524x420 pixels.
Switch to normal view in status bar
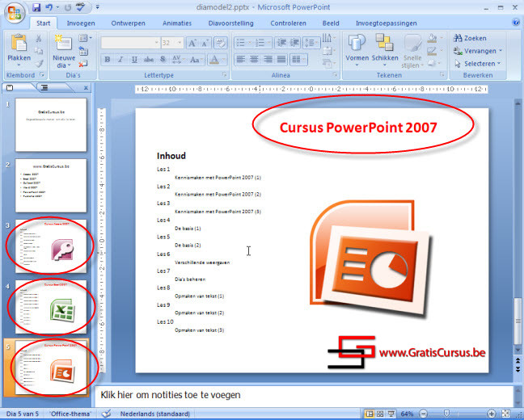pyautogui.click(x=370, y=414)
